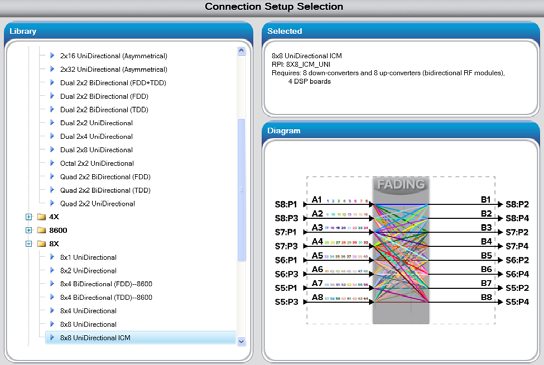Click arrow icon beside 2x16 UniDirectional (Asymmetrical)
The width and height of the screenshot is (544, 365).
tap(52, 56)
